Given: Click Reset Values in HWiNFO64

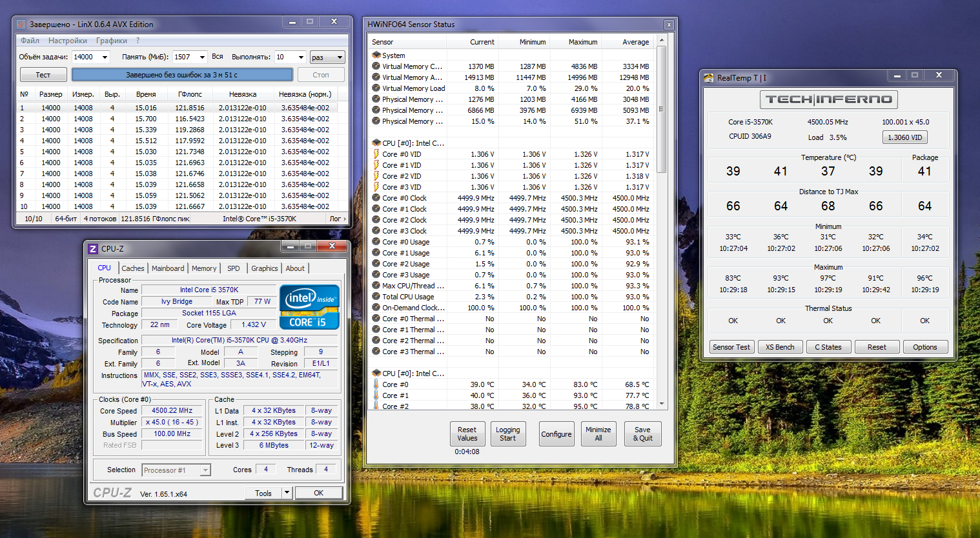Looking at the screenshot, I should point(467,434).
